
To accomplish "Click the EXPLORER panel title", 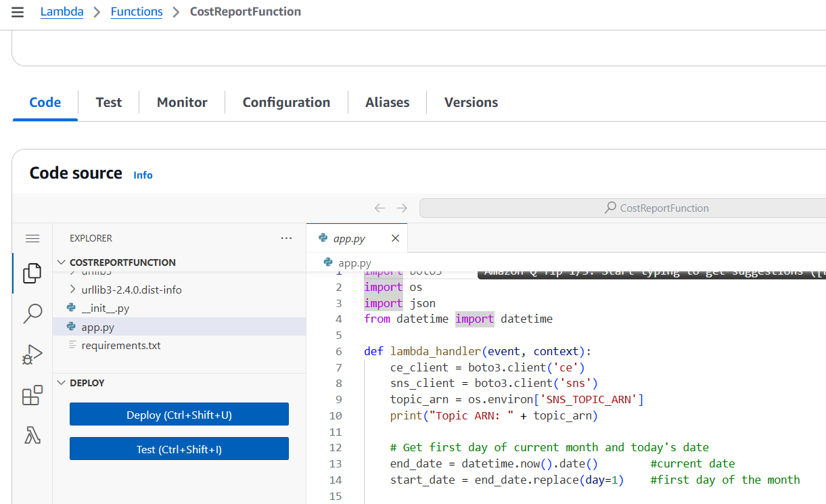I will [91, 238].
